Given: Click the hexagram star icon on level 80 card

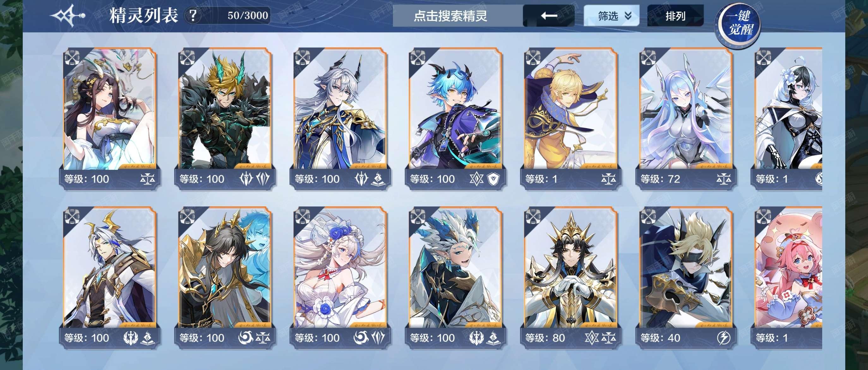Looking at the screenshot, I should [592, 338].
